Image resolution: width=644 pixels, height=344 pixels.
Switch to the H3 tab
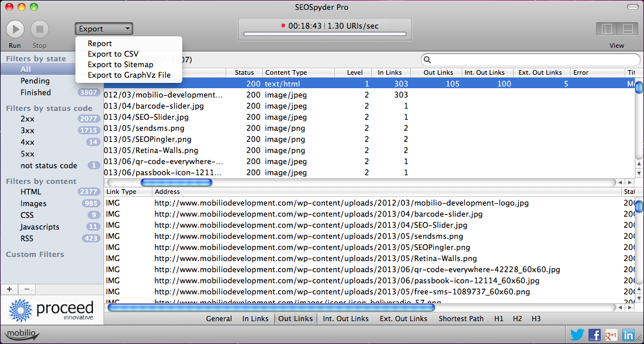536,318
